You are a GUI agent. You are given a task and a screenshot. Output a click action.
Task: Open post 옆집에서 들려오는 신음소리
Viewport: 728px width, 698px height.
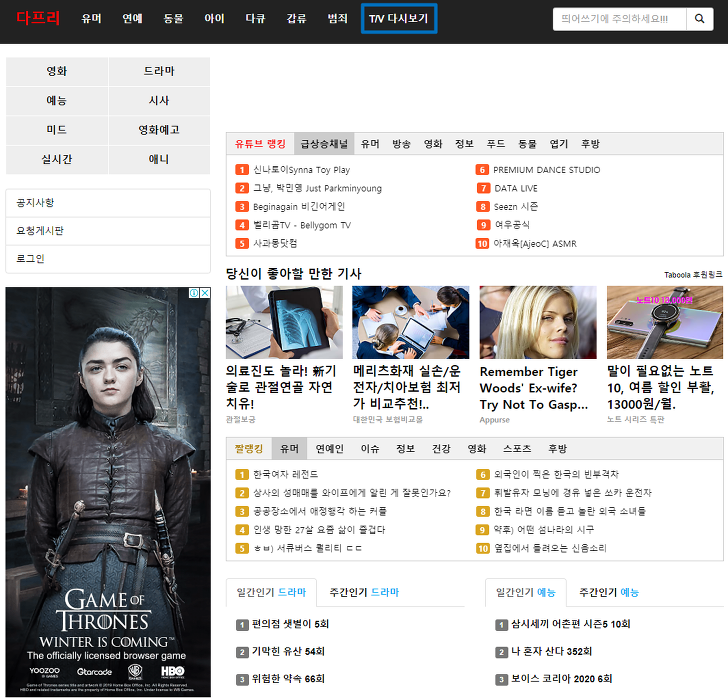[550, 548]
